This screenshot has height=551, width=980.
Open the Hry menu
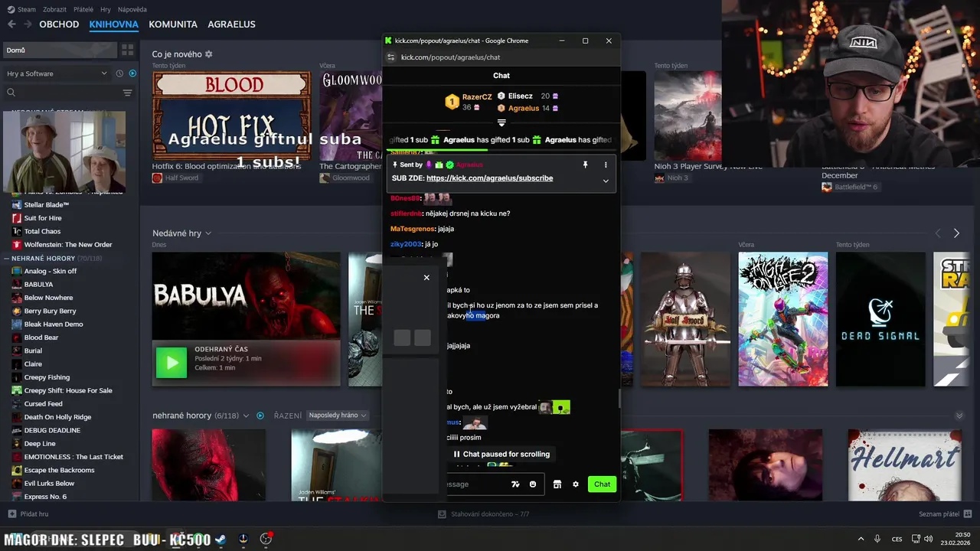[x=106, y=9]
